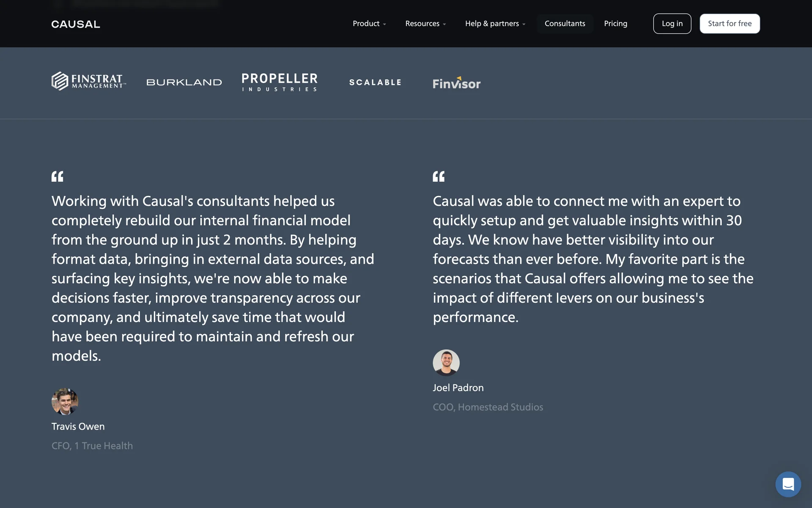Open the chat support widget

point(788,484)
